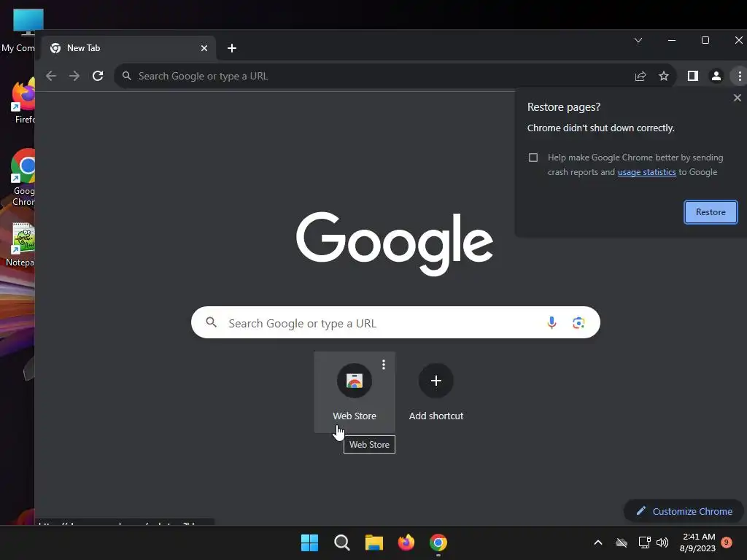
Task: Click the Google search box
Action: [395, 323]
